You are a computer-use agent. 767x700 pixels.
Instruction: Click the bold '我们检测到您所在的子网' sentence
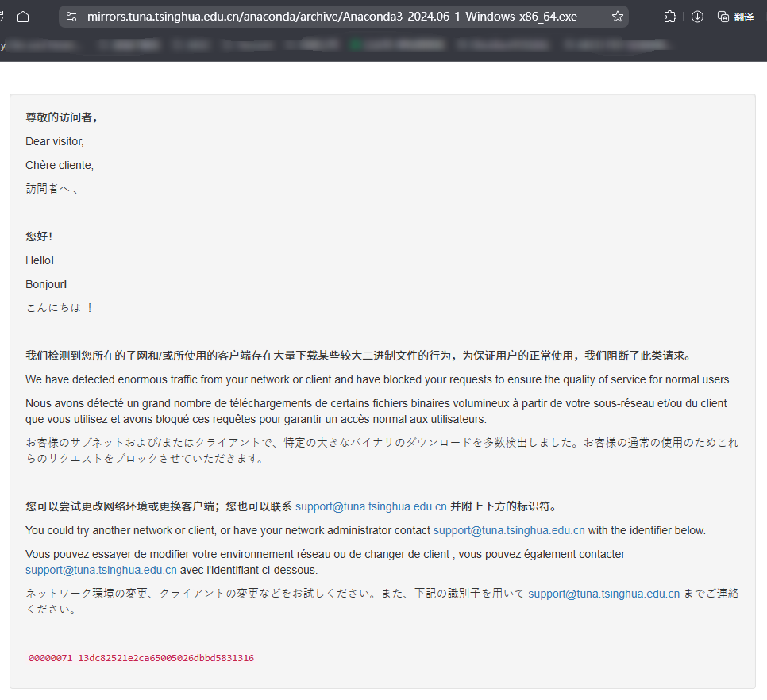(x=359, y=356)
